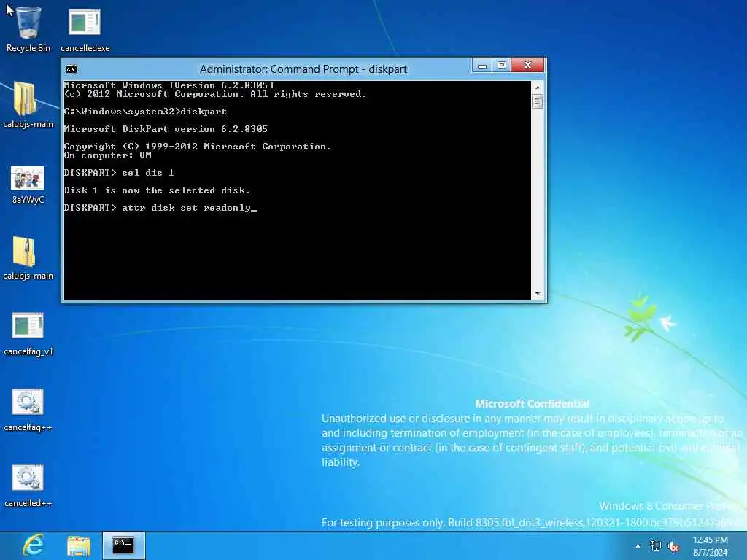Select the upper calubjs-main folder icon

tap(28, 105)
